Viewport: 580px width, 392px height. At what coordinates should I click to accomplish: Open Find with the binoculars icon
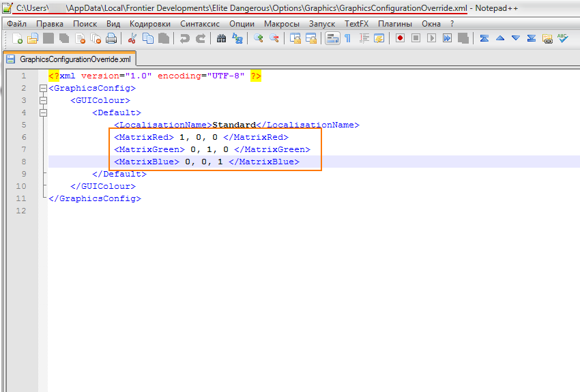tap(221, 38)
